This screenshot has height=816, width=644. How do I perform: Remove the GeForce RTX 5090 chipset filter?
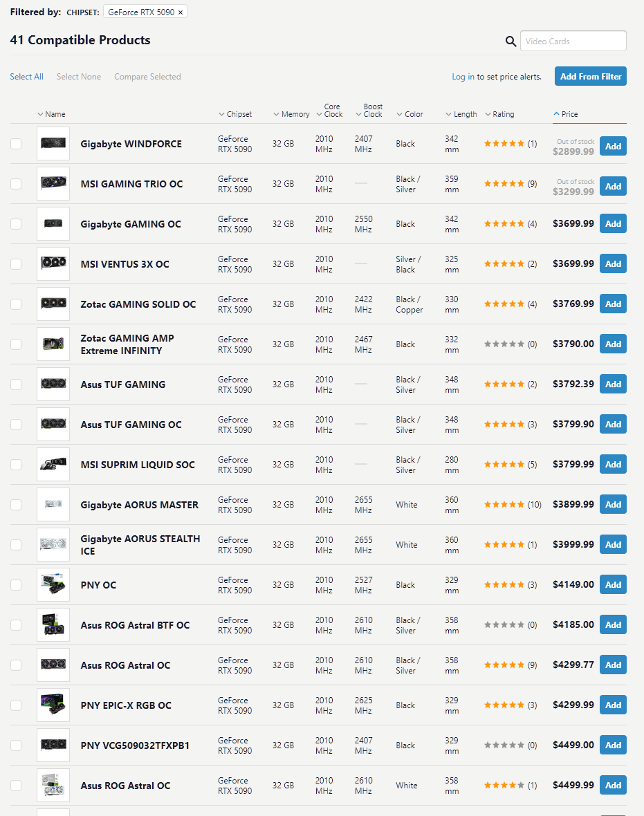point(181,12)
